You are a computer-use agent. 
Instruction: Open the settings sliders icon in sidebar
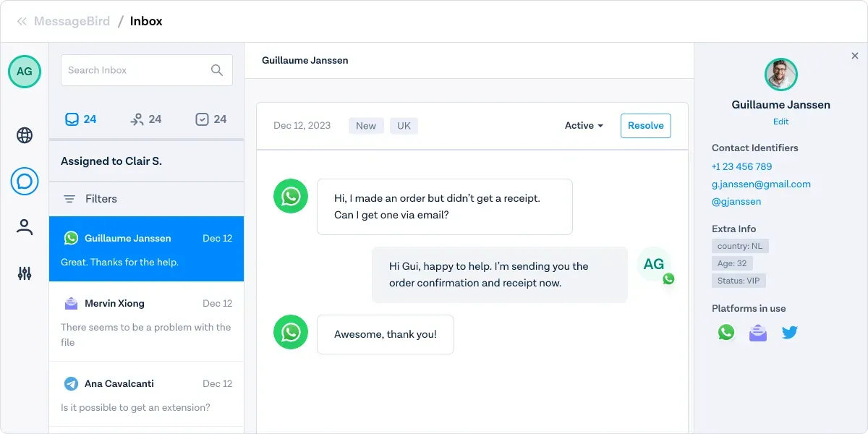(25, 273)
